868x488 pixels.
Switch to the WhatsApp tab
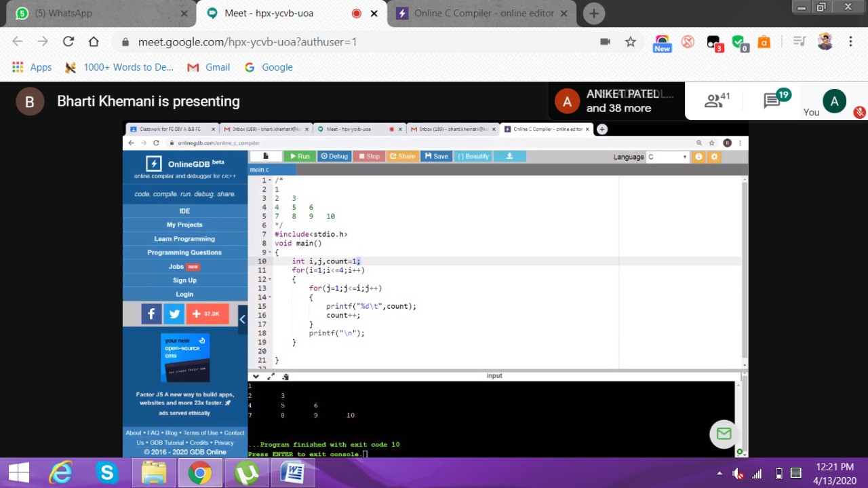pos(102,14)
